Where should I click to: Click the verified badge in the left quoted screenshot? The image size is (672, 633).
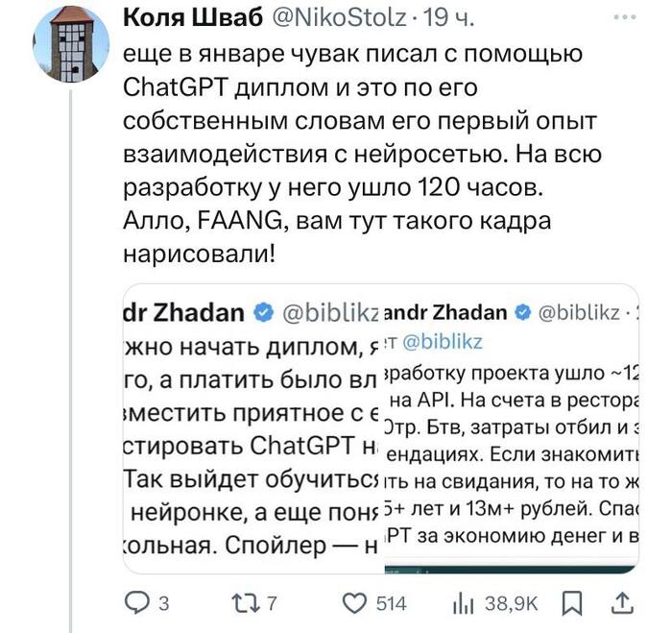(261, 313)
